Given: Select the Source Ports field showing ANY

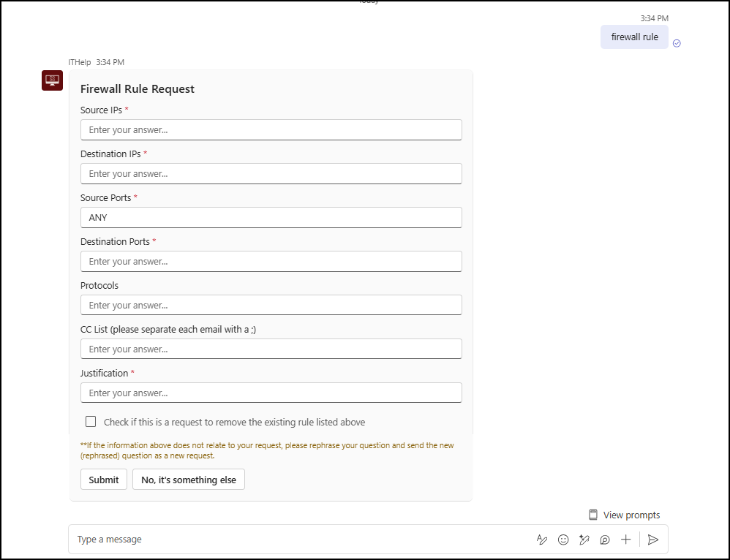Looking at the screenshot, I should click(271, 217).
